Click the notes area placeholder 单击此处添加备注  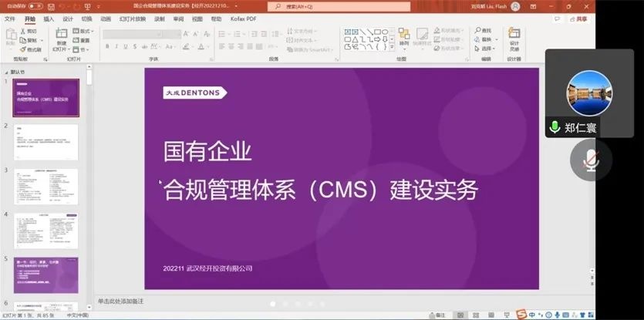tap(121, 301)
